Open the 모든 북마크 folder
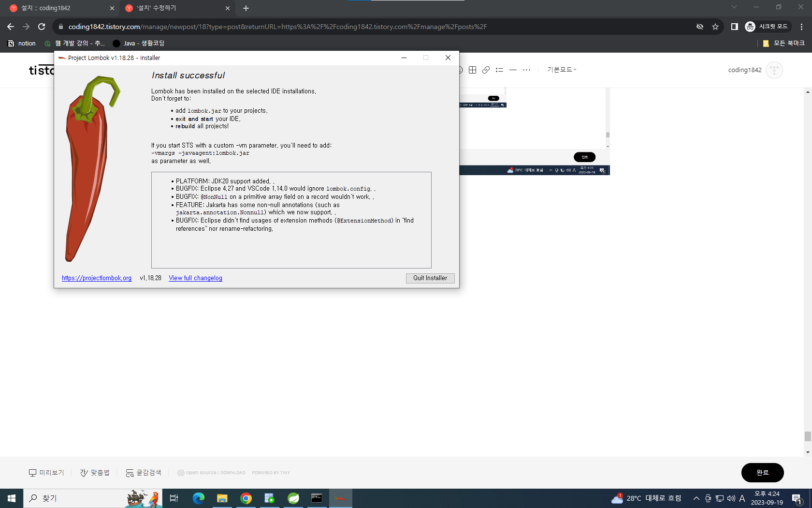812x508 pixels. pos(783,43)
